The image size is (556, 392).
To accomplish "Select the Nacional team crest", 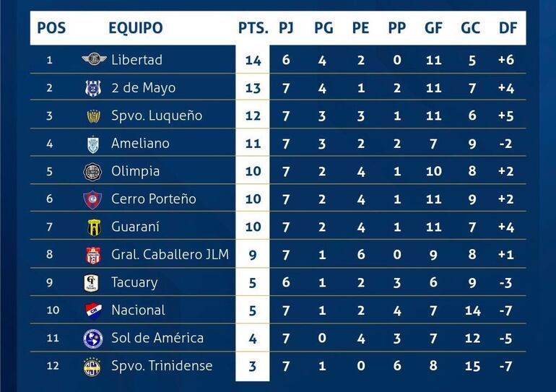I will 93,310.
